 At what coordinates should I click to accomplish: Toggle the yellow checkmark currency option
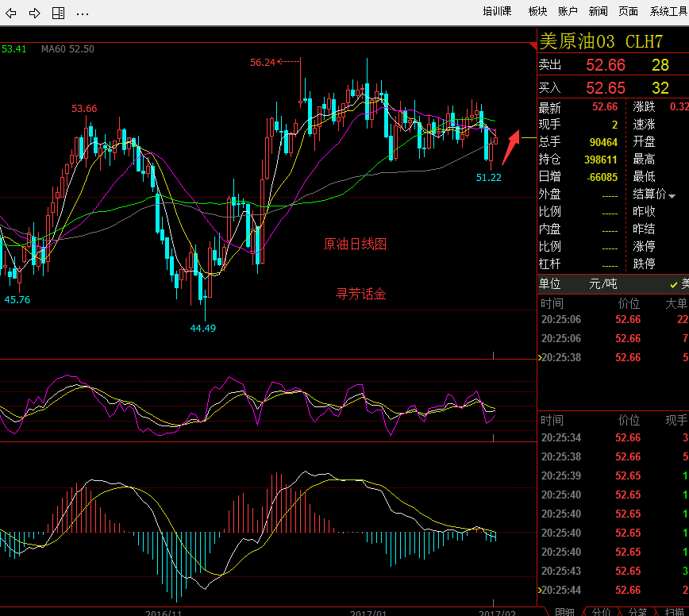pos(674,284)
